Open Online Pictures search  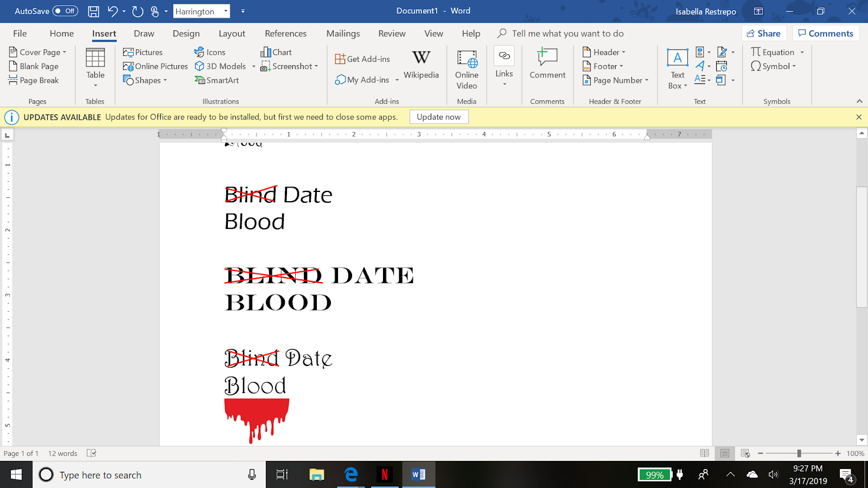point(155,66)
